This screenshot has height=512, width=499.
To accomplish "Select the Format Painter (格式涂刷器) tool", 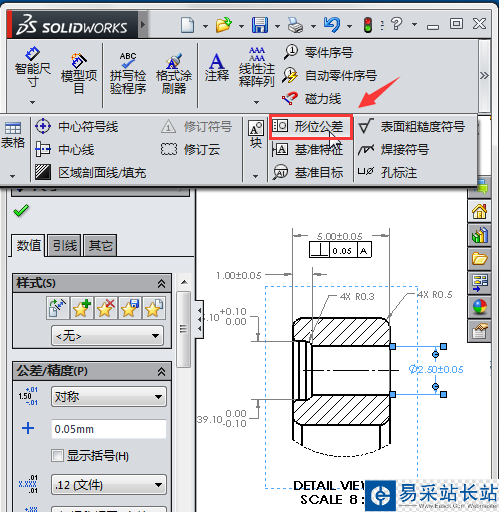I will (174, 73).
